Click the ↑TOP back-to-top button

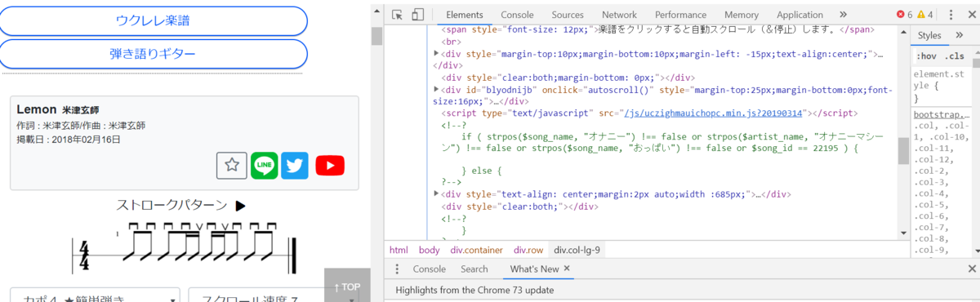[346, 286]
